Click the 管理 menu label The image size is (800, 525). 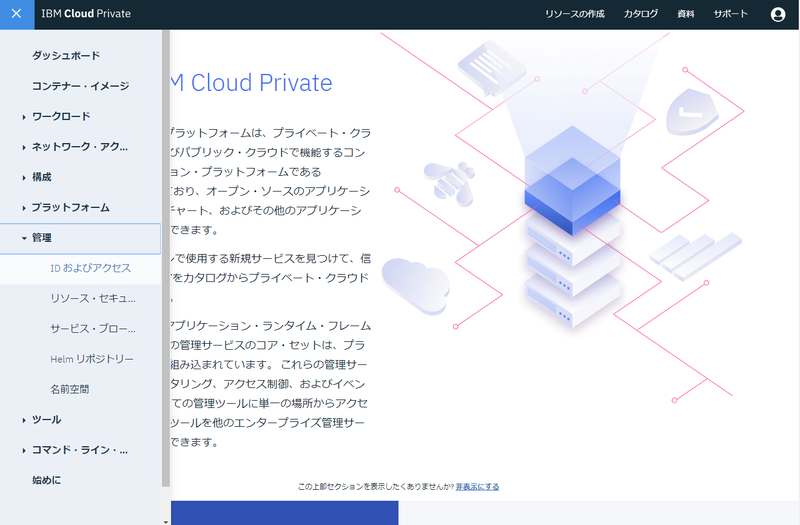coord(41,238)
